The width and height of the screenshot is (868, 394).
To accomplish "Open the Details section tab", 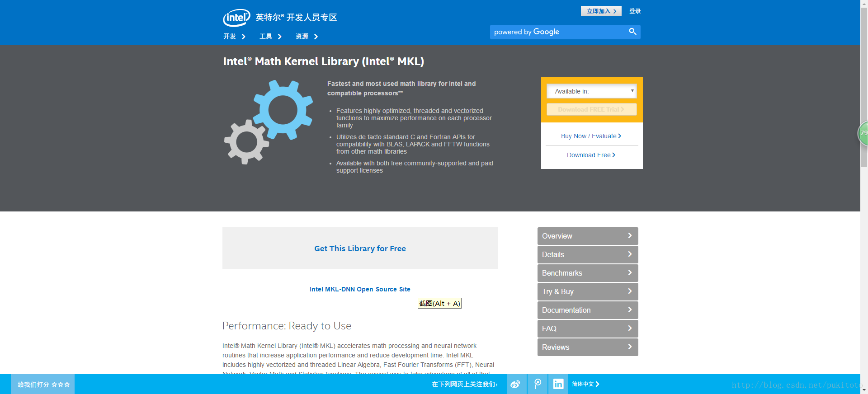I will [588, 254].
